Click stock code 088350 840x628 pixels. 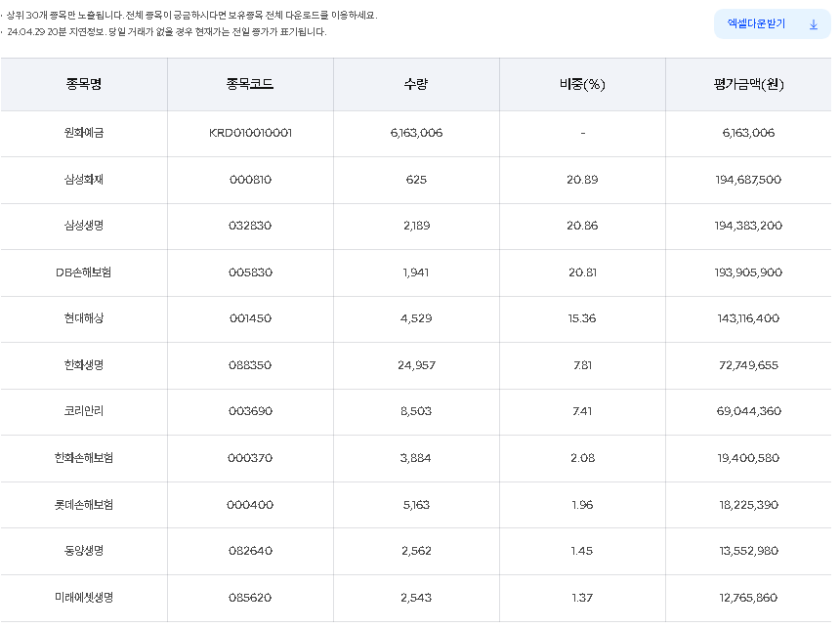[x=250, y=365]
